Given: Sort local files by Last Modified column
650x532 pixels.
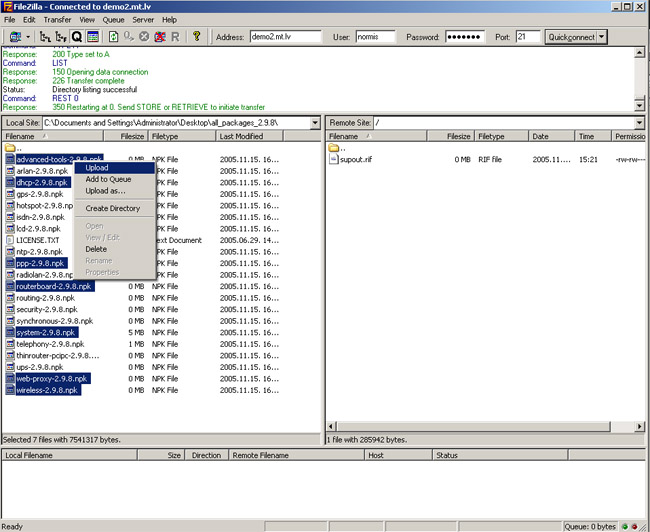Looking at the screenshot, I should coord(242,136).
